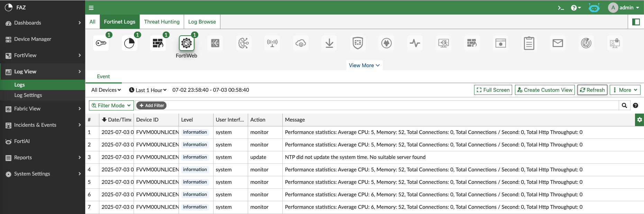Open the All Devices dropdown
This screenshot has height=214, width=644.
tap(106, 90)
